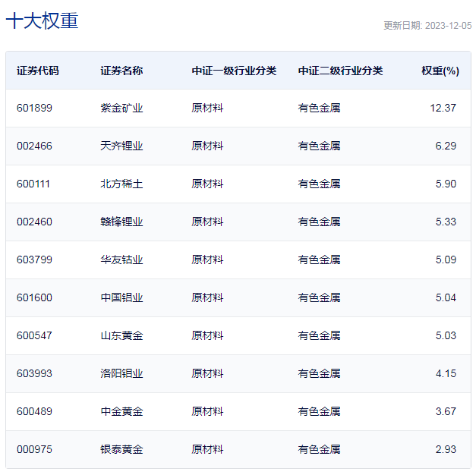Click 原材料 in the 洛阳钼业 row
This screenshot has width=476, height=475.
coord(207,373)
